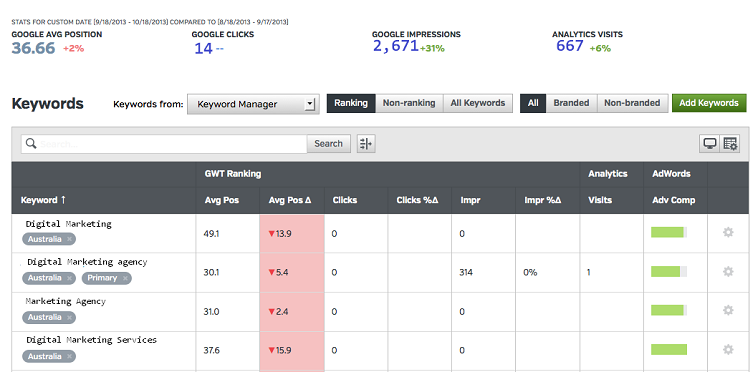This screenshot has height=372, width=752.
Task: Click the Google Impressions value 2,671
Action: [x=396, y=46]
